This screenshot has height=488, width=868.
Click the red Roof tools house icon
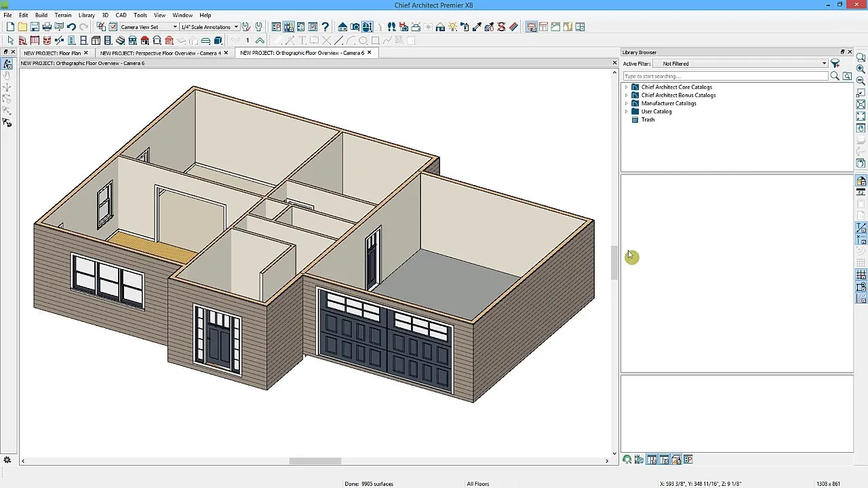[x=144, y=41]
